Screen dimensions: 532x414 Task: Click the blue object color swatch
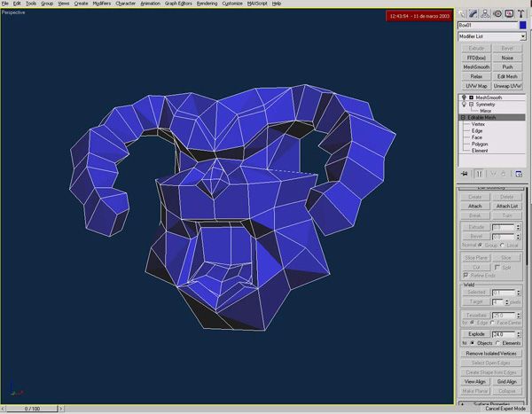pos(522,25)
